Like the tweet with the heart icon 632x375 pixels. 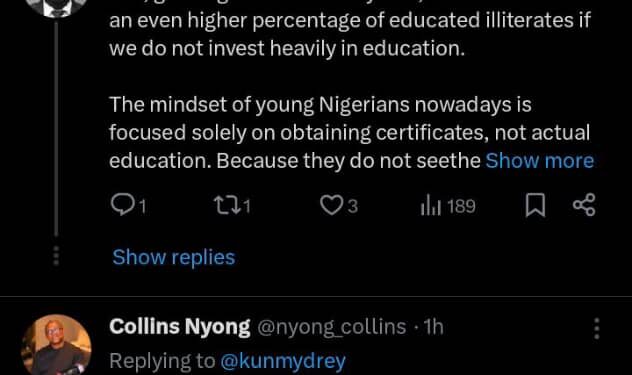tap(331, 205)
